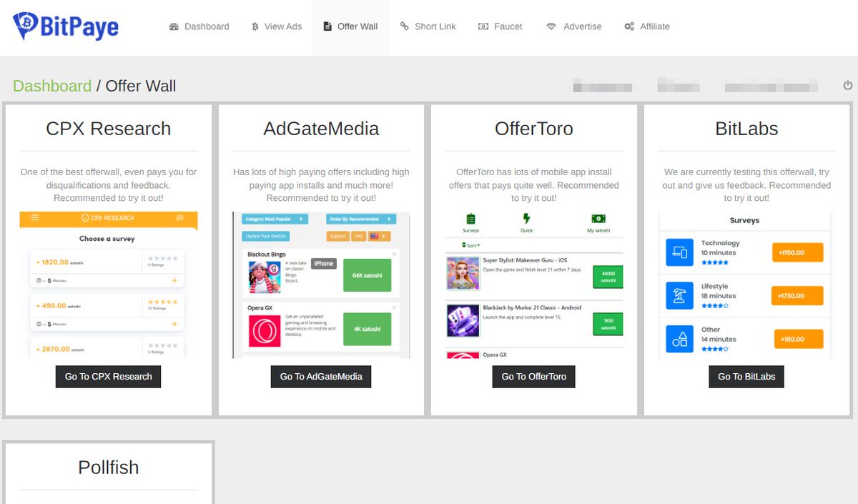Open the Short Link nav item
The image size is (858, 504).
coord(428,26)
